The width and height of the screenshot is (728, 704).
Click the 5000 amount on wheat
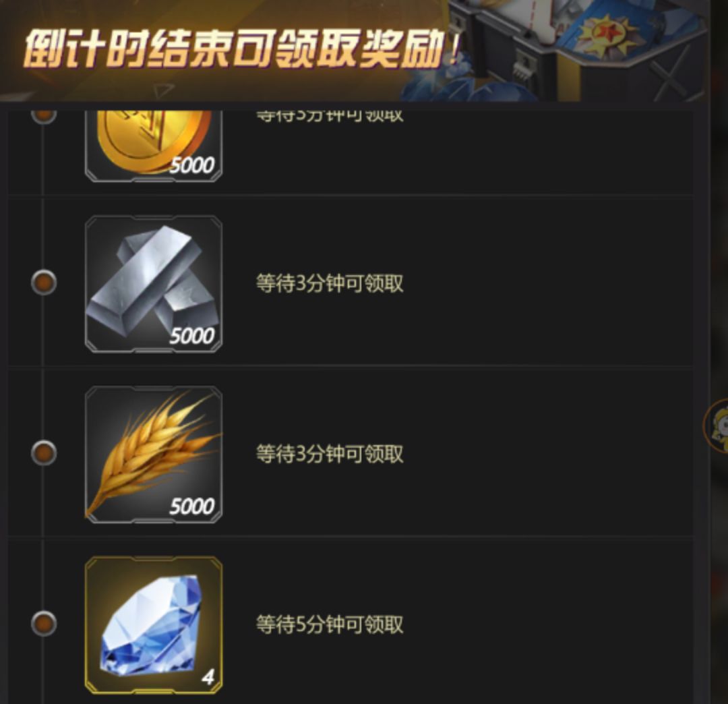click(191, 506)
